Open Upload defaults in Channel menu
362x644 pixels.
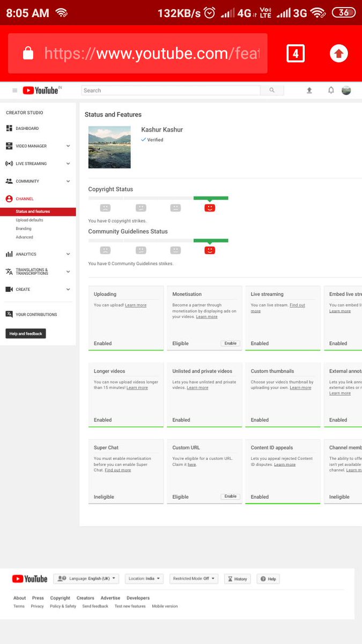point(29,220)
